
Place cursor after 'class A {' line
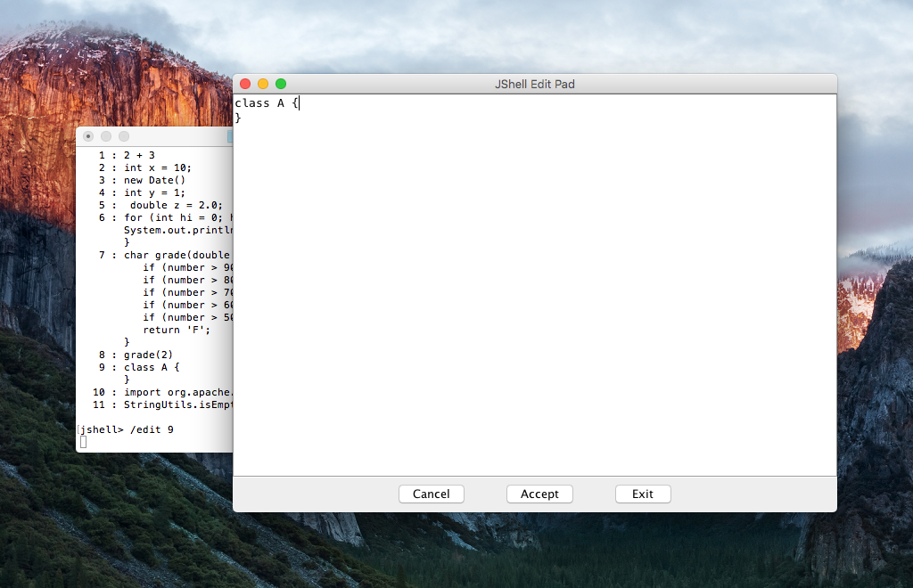299,102
